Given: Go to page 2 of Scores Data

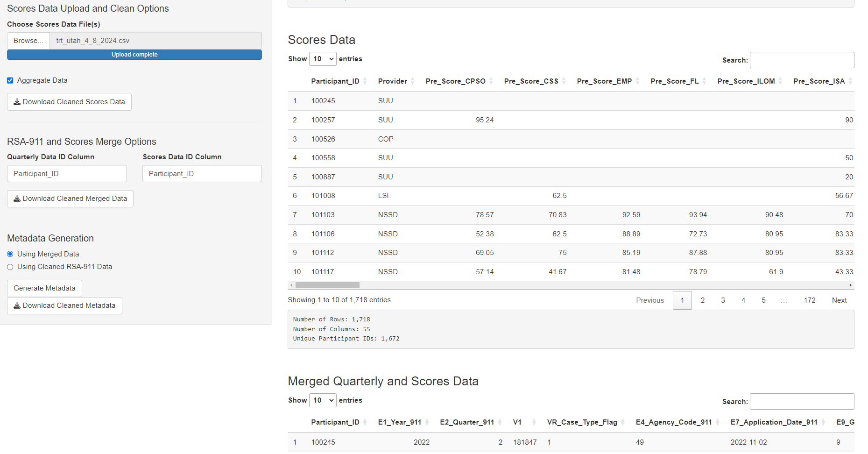Looking at the screenshot, I should (x=702, y=300).
